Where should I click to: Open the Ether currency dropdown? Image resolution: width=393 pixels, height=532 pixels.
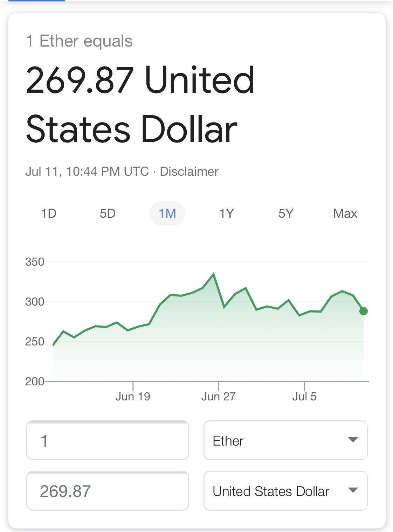coord(285,440)
